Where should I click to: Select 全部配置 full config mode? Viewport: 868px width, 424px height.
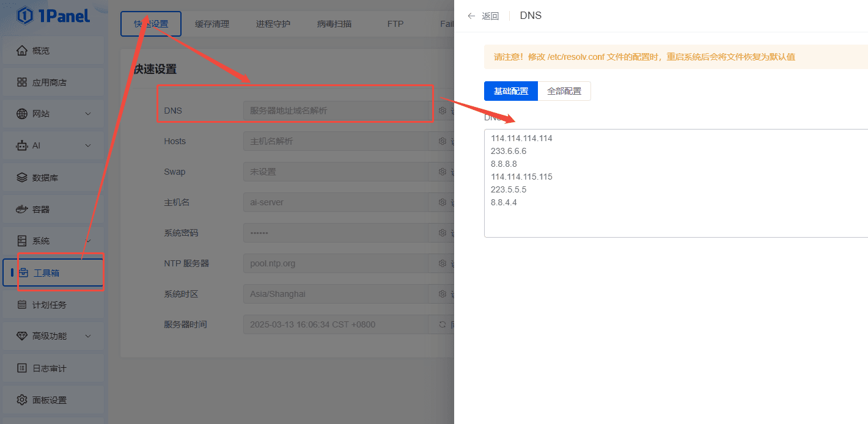(x=564, y=91)
